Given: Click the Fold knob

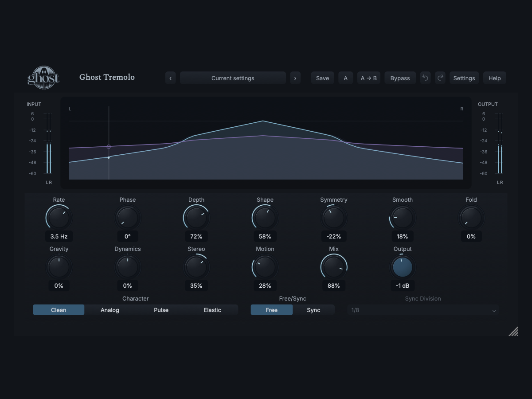Looking at the screenshot, I should (x=471, y=218).
